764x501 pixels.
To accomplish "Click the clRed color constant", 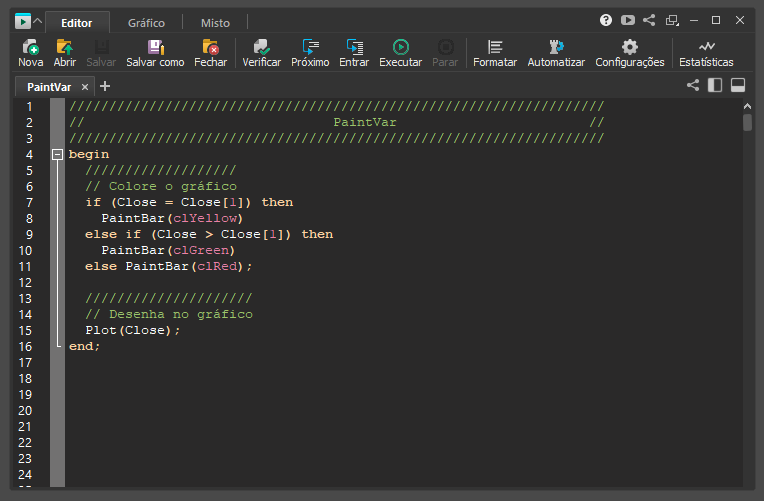I will click(x=217, y=267).
